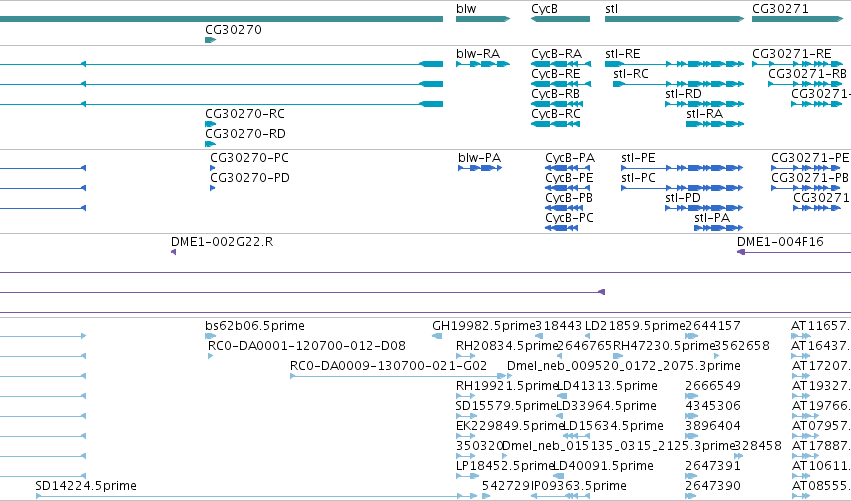Select transcript CycB-RB
The height and width of the screenshot is (501, 851).
557,104
